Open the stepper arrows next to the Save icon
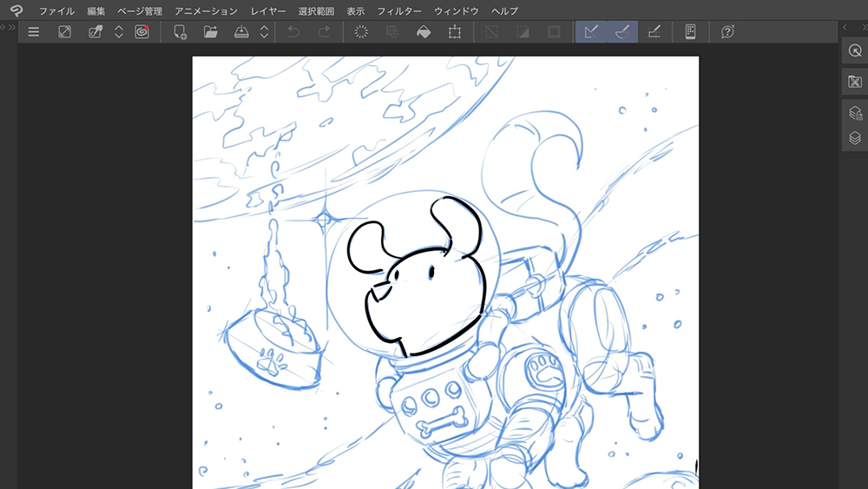Screen dimensions: 868x489 point(264,32)
